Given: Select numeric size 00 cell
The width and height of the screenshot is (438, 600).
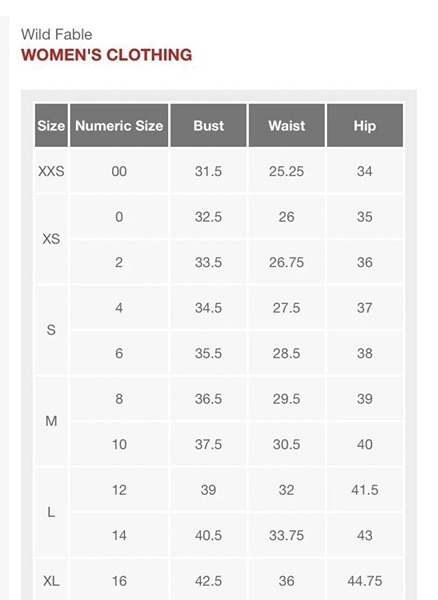Looking at the screenshot, I should tap(119, 171).
